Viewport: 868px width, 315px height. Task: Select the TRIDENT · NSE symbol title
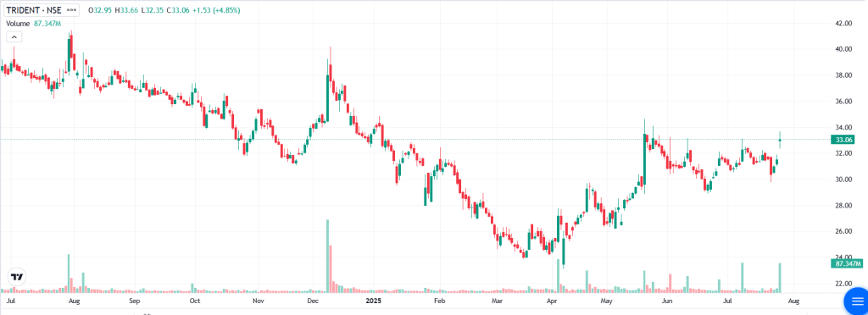(33, 10)
